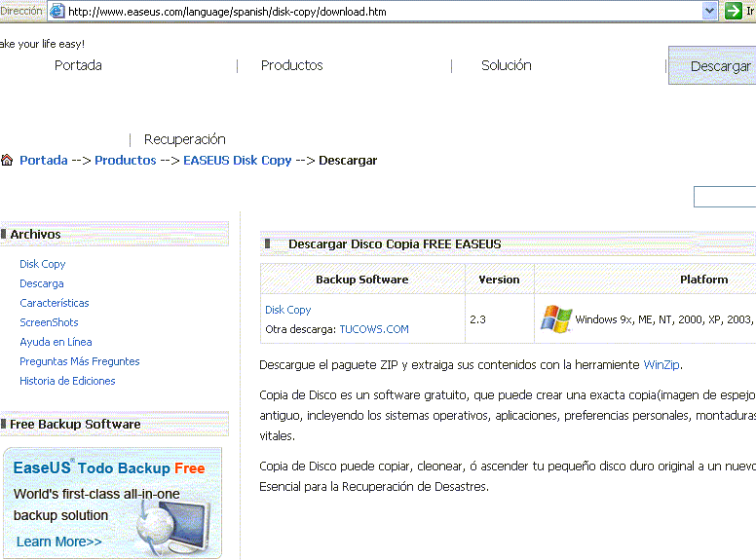Viewport: 756px width, 560px height.
Task: Open the Historia de Ediciones link
Action: pyautogui.click(x=67, y=381)
